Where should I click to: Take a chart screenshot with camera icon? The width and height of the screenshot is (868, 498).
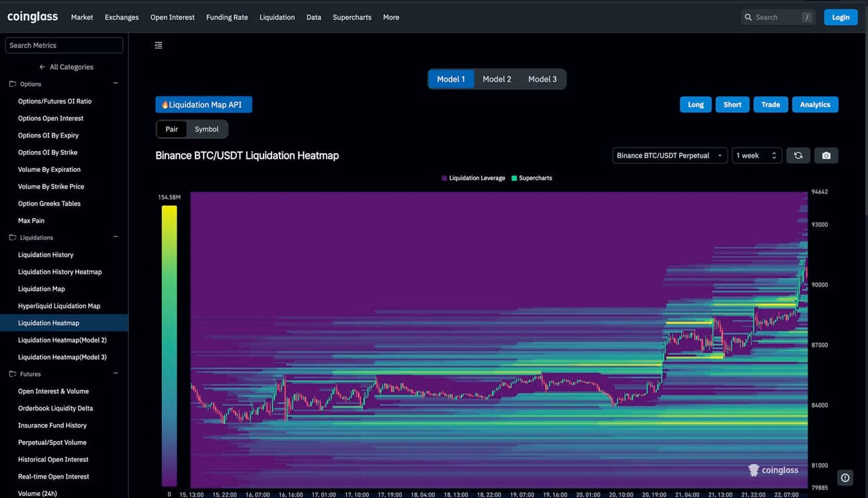pyautogui.click(x=826, y=156)
